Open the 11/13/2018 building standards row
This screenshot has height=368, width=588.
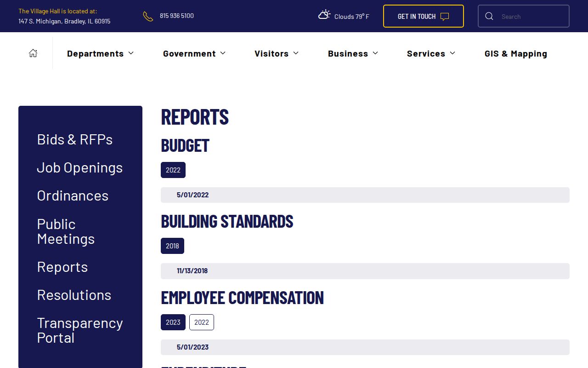[x=365, y=271]
